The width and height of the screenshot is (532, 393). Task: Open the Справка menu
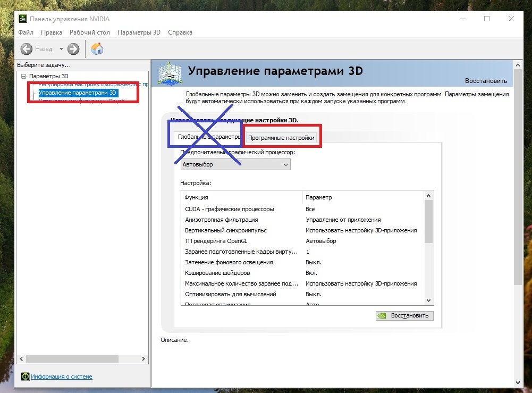coord(180,32)
